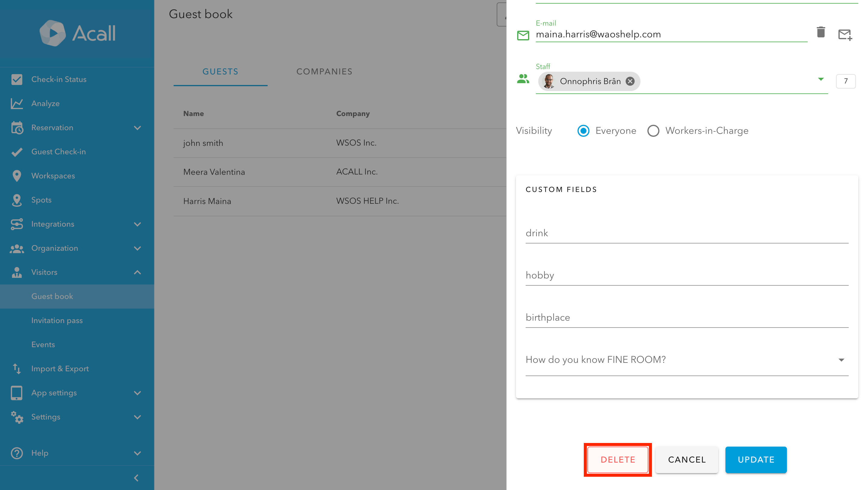Screen dimensions: 868x490
Task: Click the hobby custom field
Action: click(687, 275)
